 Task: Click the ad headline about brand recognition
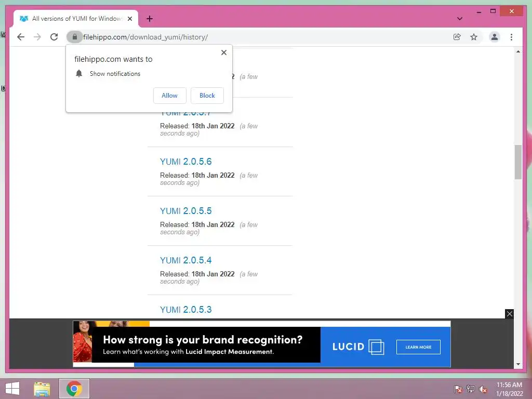pos(203,340)
